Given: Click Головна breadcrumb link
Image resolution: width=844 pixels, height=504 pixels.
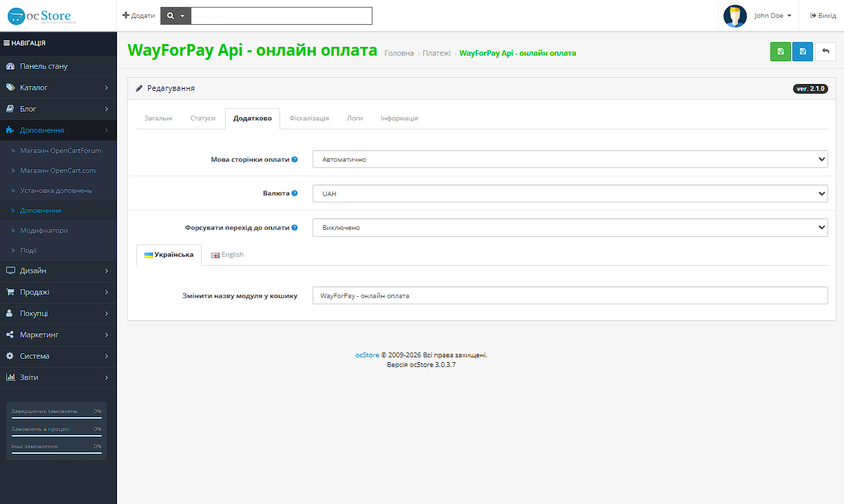Looking at the screenshot, I should pos(399,53).
